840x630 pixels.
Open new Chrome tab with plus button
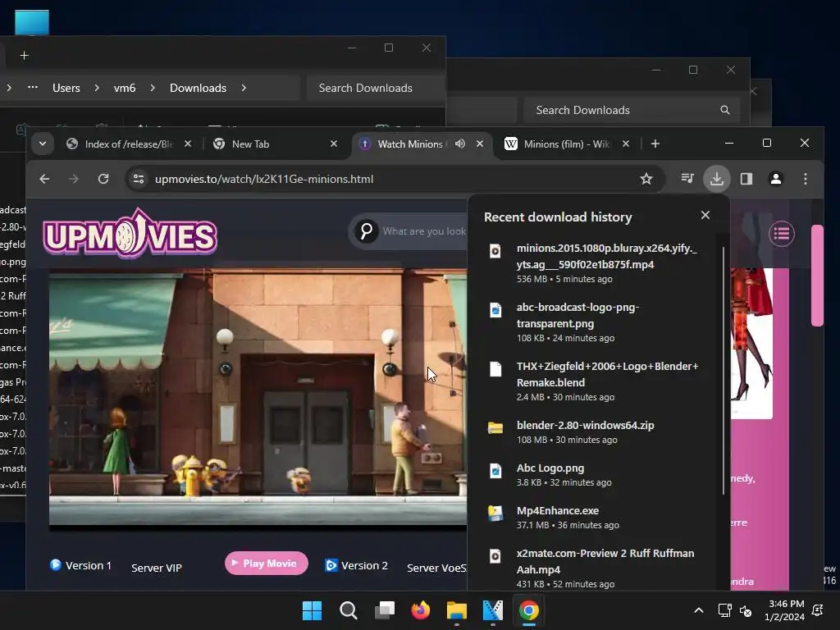pyautogui.click(x=655, y=144)
